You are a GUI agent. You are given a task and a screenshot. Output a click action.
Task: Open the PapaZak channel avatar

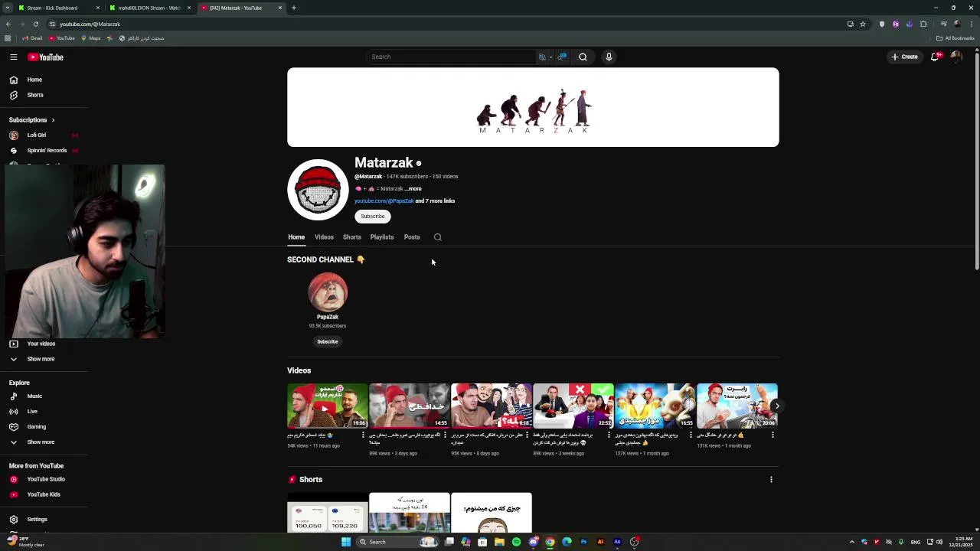(x=328, y=292)
